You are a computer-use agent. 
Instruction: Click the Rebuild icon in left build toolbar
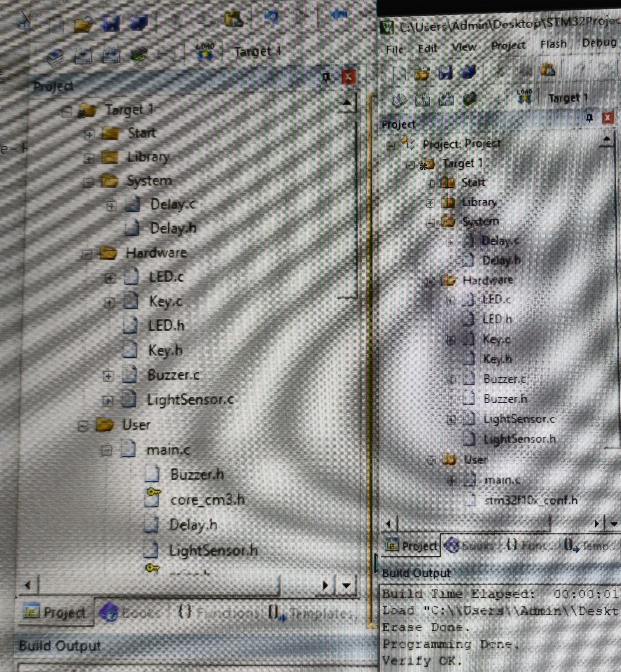click(x=111, y=55)
